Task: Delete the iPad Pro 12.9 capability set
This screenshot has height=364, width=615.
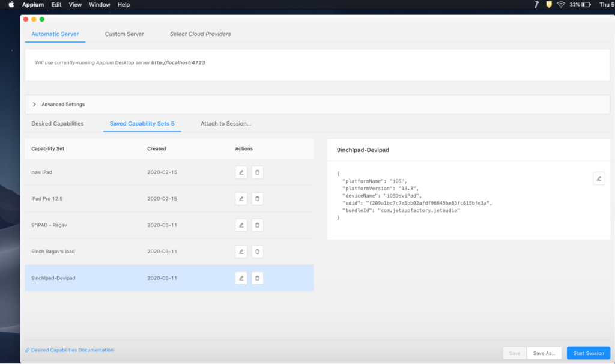Action: pos(257,199)
